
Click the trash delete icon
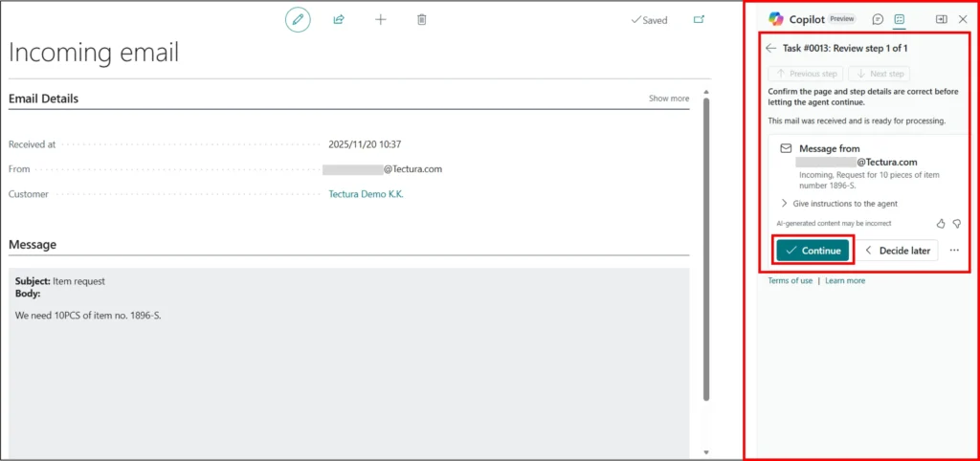(422, 19)
